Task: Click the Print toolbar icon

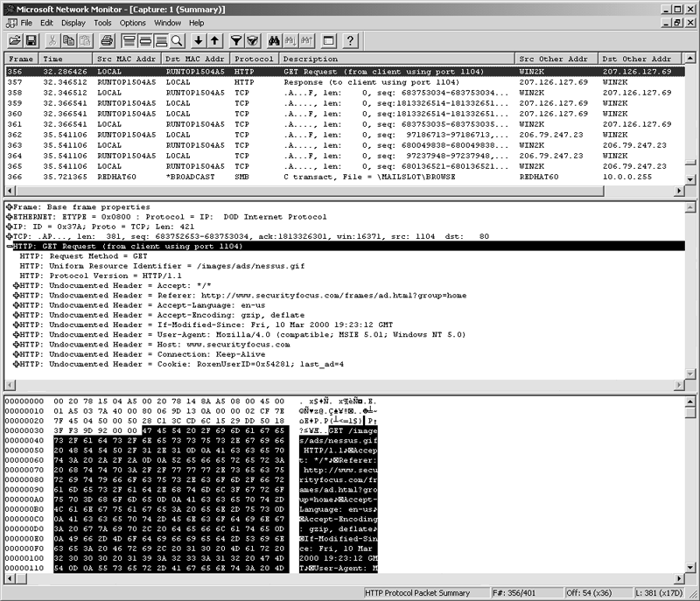Action: 107,41
